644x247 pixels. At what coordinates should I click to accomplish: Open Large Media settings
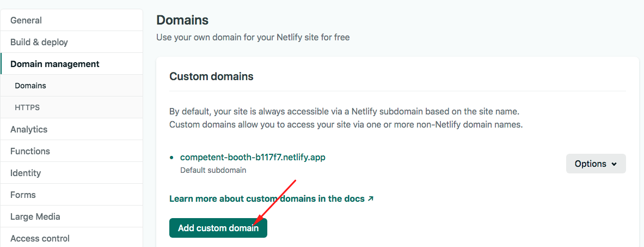35,216
